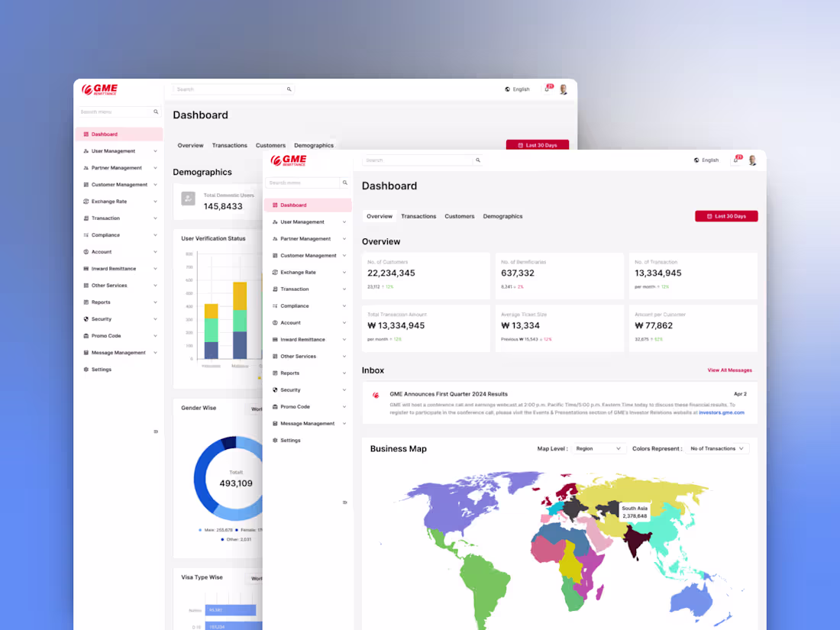
Task: Click the GME logo beside the inbox announcement
Action: (x=375, y=396)
